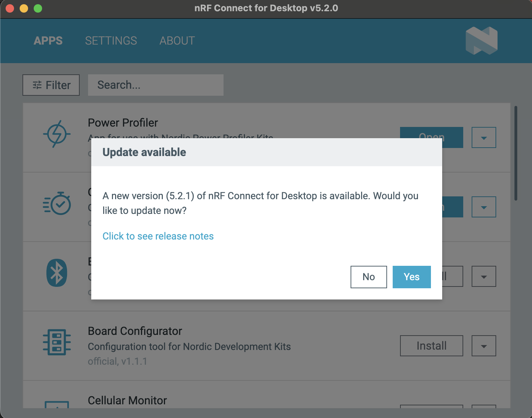Click 'Configuration tool for Nordic Development Kits' description

(189, 346)
